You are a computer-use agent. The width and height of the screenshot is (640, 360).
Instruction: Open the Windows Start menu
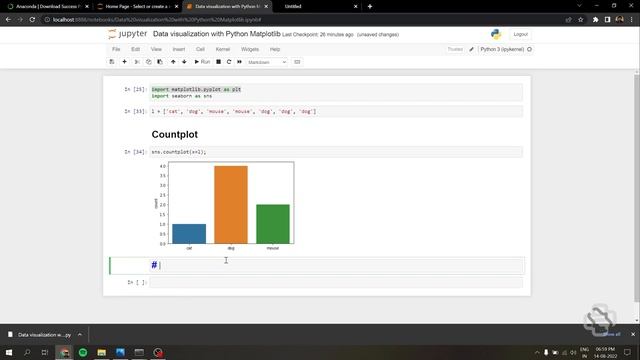pyautogui.click(x=9, y=352)
